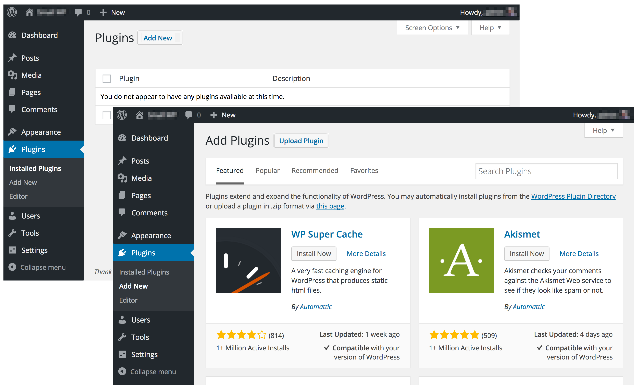Screen dimensions: 637x389
Task: Open comments bubble in back window admin bar
Action: (x=78, y=12)
